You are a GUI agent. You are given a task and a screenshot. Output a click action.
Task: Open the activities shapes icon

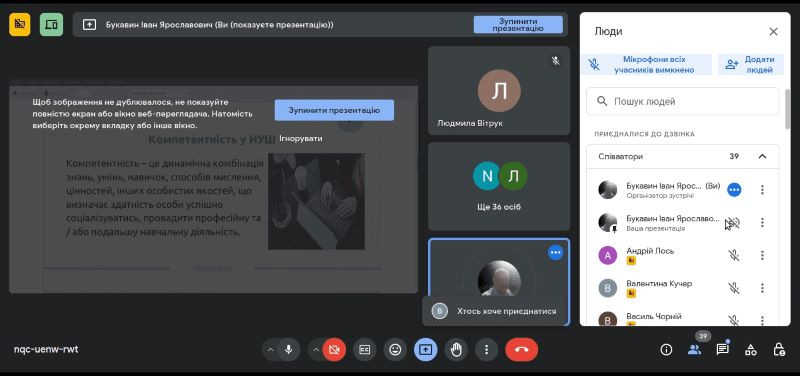coord(751,349)
